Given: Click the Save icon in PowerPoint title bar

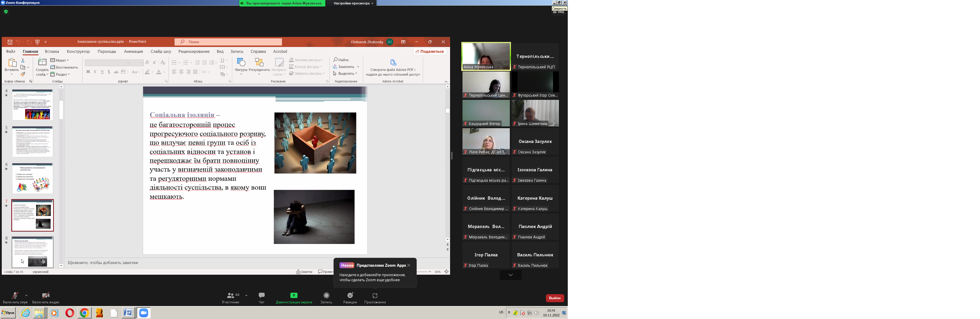Looking at the screenshot, I should tap(10, 42).
